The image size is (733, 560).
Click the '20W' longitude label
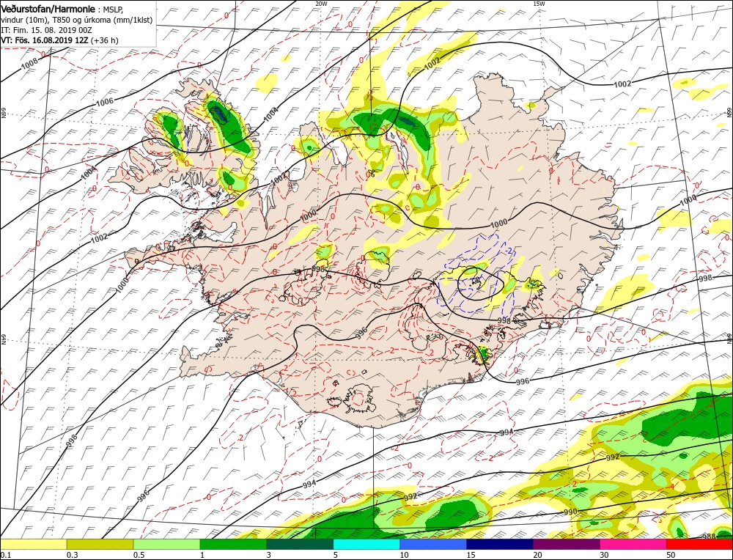point(321,3)
